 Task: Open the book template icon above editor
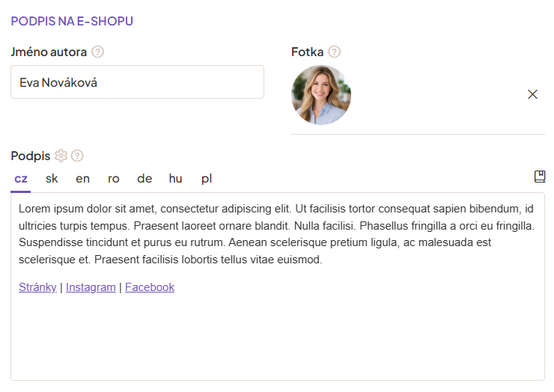click(x=540, y=177)
